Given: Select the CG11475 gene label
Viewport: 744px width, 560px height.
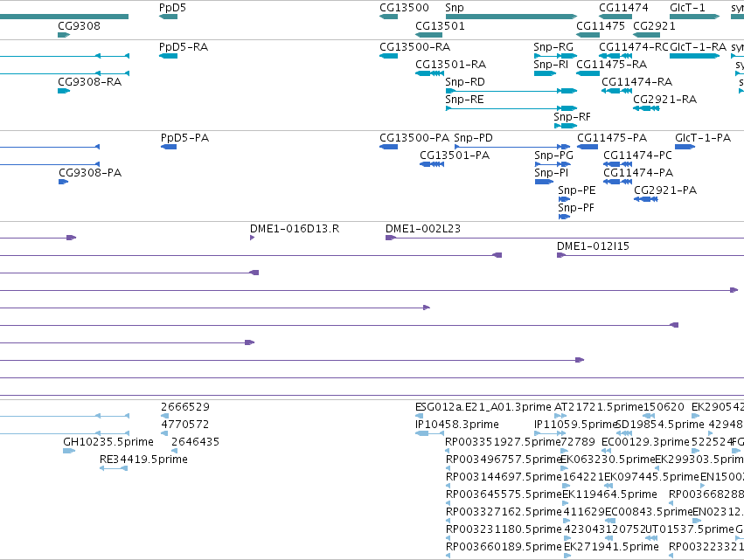Looking at the screenshot, I should coord(601,25).
